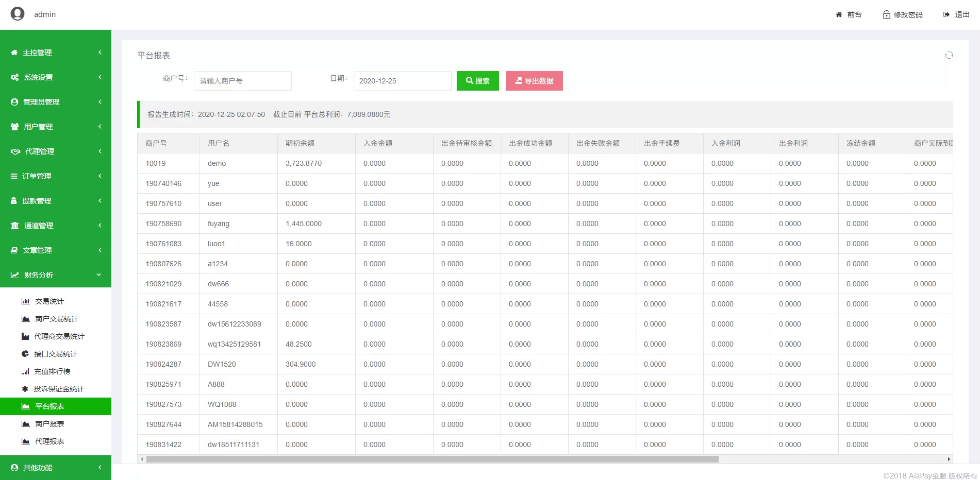Viewport: 980px width, 480px height.
Task: Open 充值排行榜 ranking chart item
Action: pyautogui.click(x=52, y=371)
